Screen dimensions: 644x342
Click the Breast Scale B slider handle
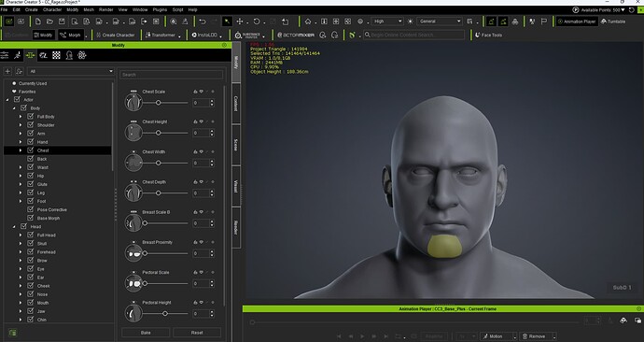(145, 223)
